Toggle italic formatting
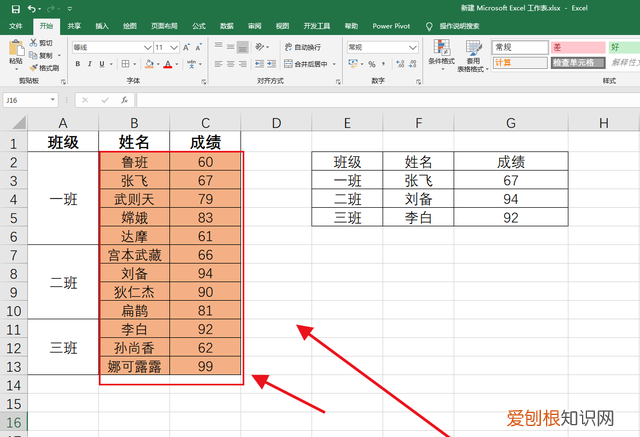Image resolution: width=640 pixels, height=437 pixels. point(89,64)
